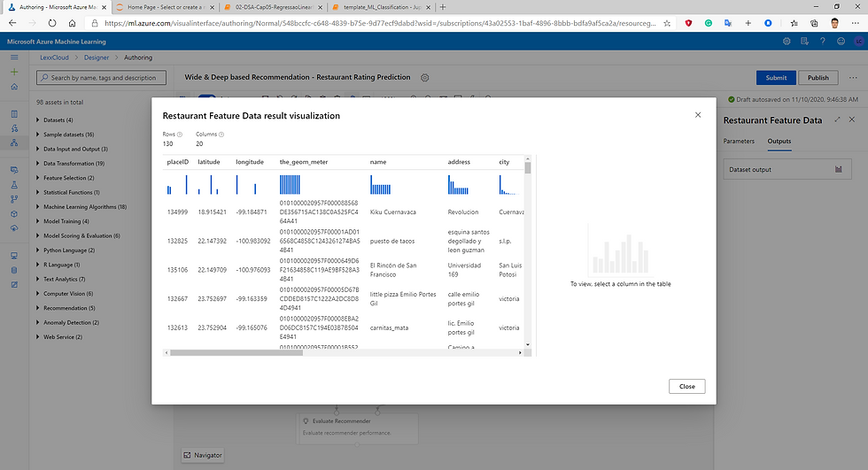Open Compute monitor icon in sidebar
This screenshot has width=868, height=470.
tap(14, 256)
